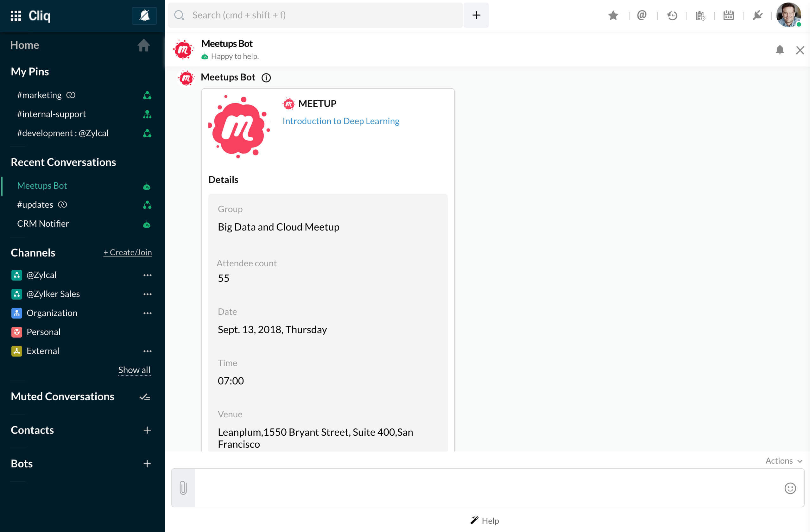The width and height of the screenshot is (810, 532).
Task: Open the calendar icon in top toolbar
Action: pos(728,16)
